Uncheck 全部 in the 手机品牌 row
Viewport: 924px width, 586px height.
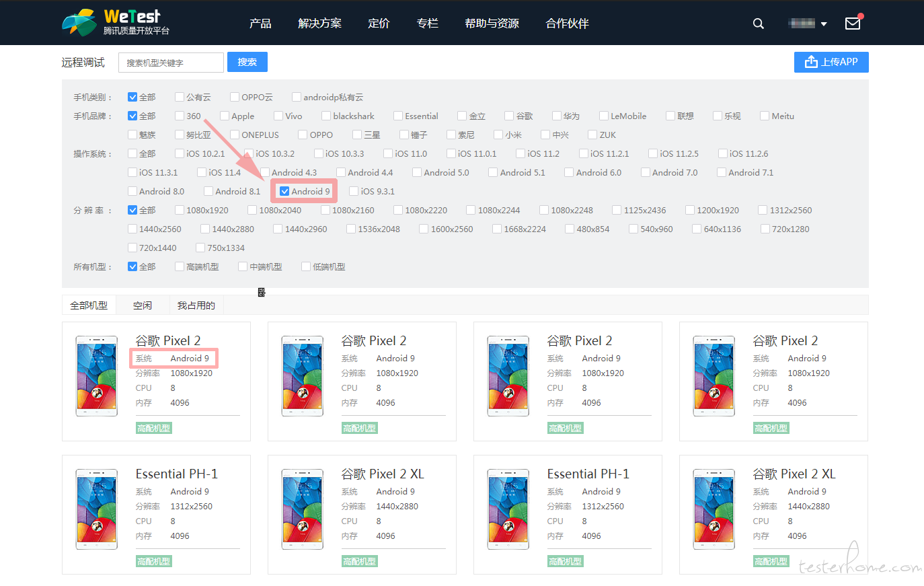tap(132, 116)
